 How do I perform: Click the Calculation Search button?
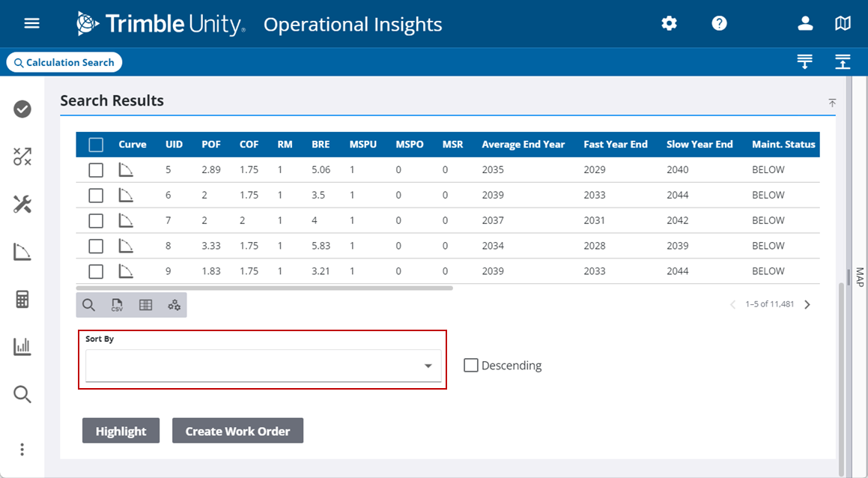(x=64, y=62)
